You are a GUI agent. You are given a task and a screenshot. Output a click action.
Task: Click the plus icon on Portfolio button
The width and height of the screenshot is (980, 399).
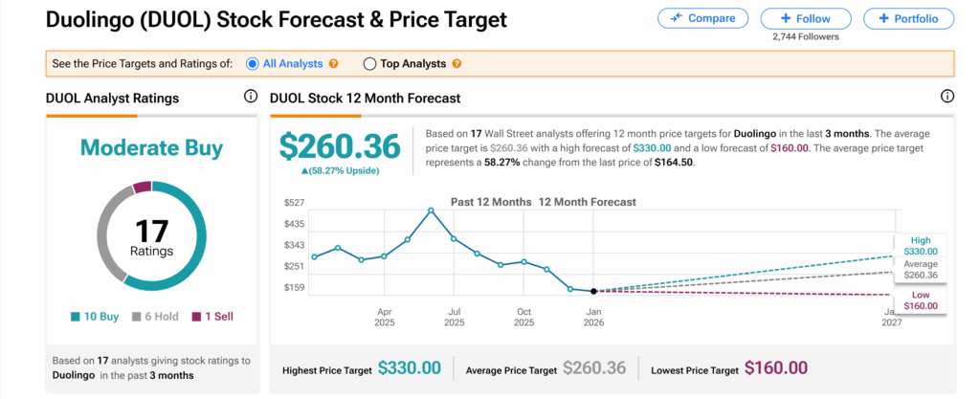(883, 18)
